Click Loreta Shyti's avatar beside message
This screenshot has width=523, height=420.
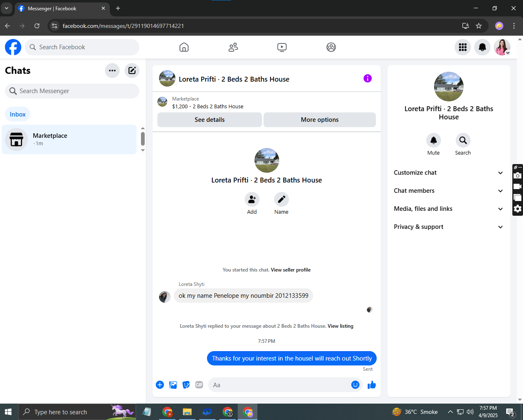[165, 297]
